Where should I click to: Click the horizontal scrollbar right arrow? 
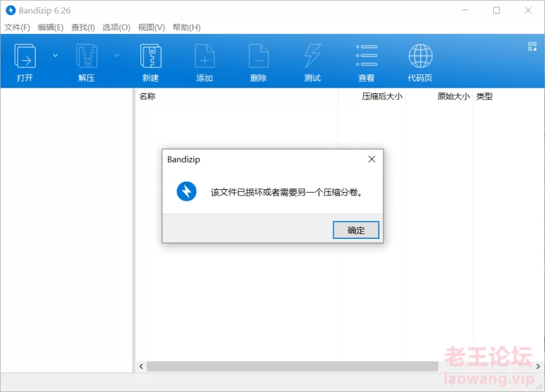[x=538, y=366]
